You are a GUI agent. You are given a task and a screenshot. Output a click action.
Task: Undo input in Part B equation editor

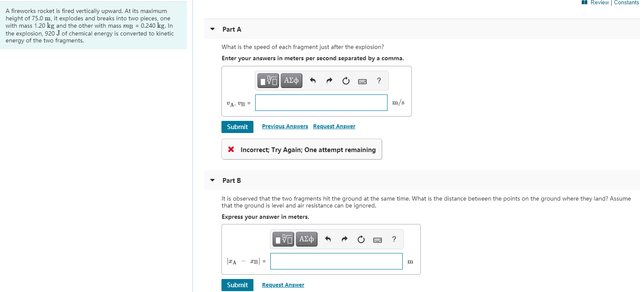tap(328, 239)
